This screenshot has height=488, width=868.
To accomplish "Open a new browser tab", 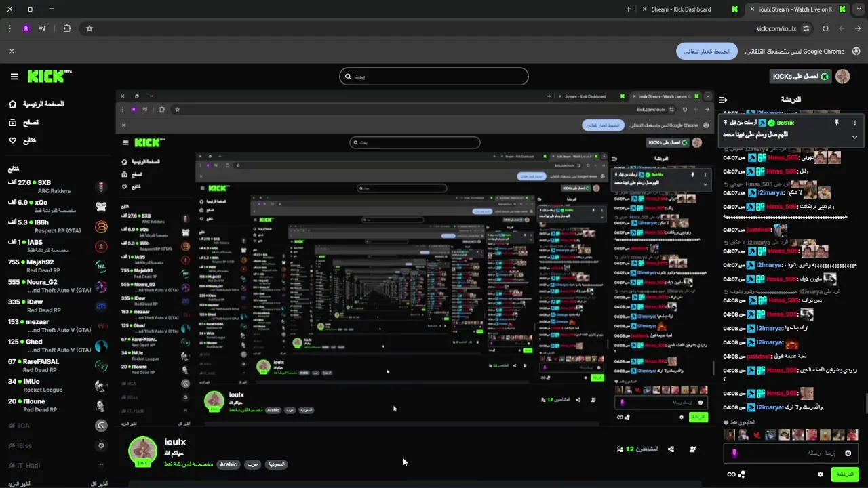I will pyautogui.click(x=628, y=9).
